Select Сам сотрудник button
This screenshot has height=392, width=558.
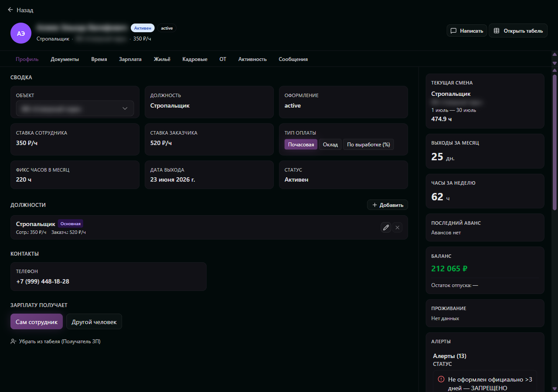37,322
